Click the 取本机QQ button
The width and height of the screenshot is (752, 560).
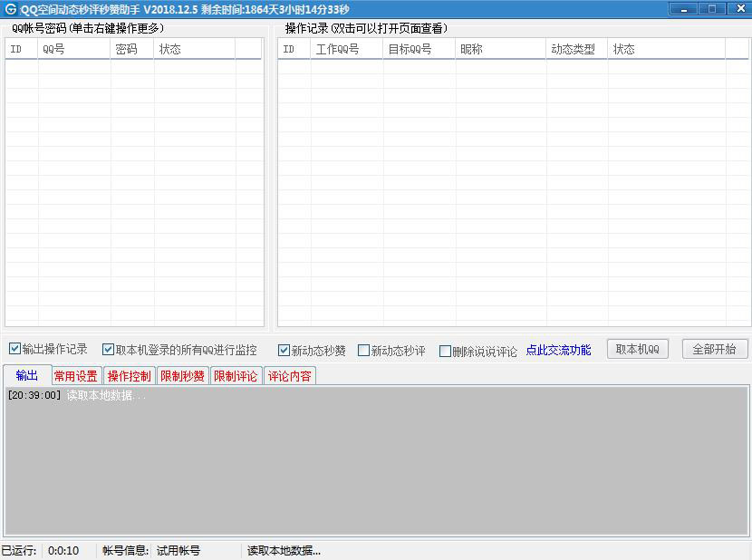(637, 350)
